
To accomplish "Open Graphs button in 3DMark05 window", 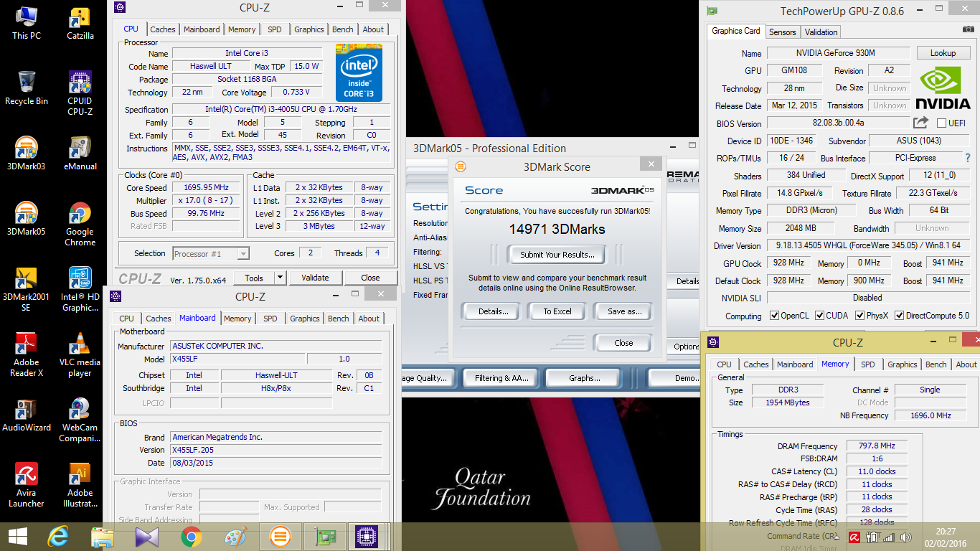I will click(x=585, y=378).
